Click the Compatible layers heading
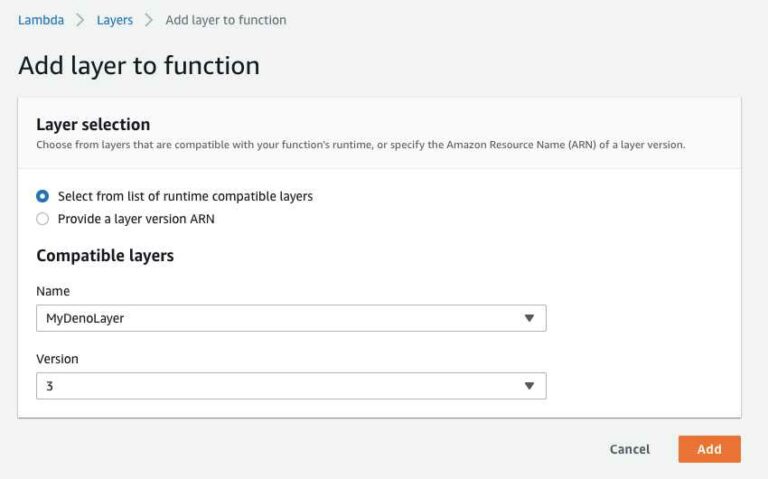 click(105, 256)
